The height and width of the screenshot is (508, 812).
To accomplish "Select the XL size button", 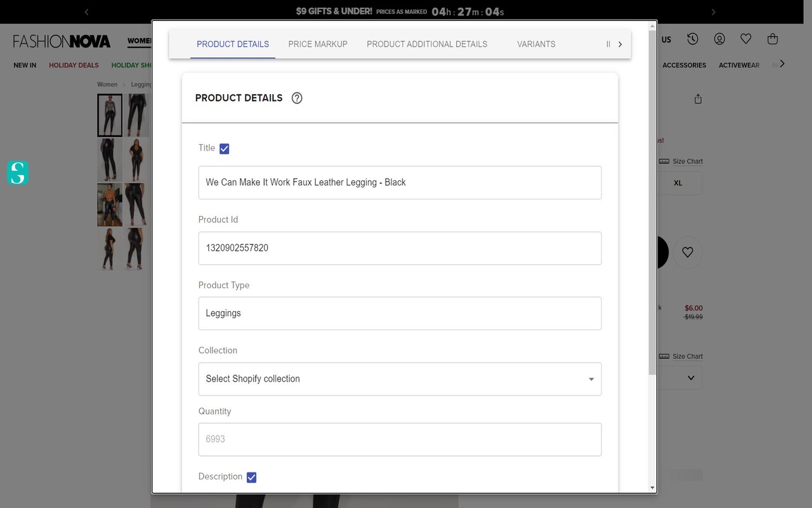I will (x=678, y=183).
